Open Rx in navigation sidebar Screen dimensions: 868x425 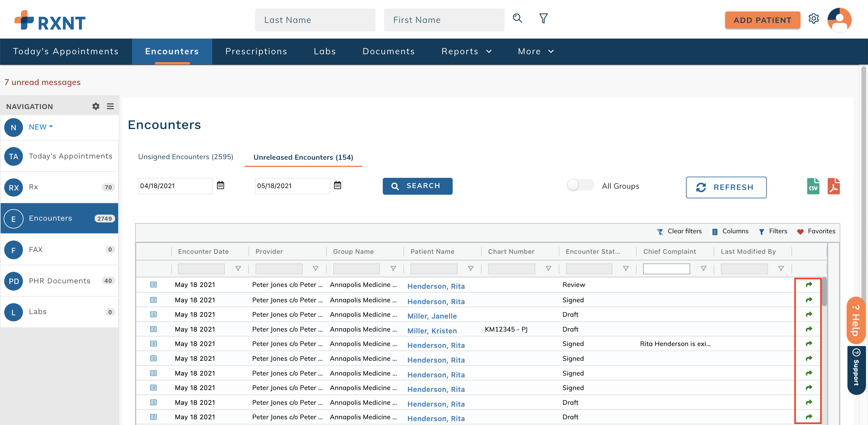60,187
